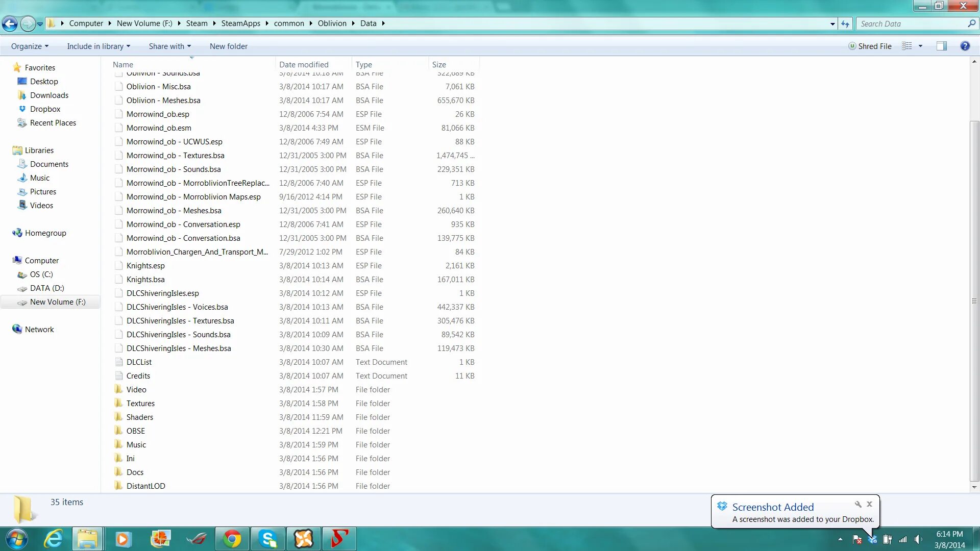Open the Textures folder
The width and height of the screenshot is (980, 551).
[x=140, y=403]
